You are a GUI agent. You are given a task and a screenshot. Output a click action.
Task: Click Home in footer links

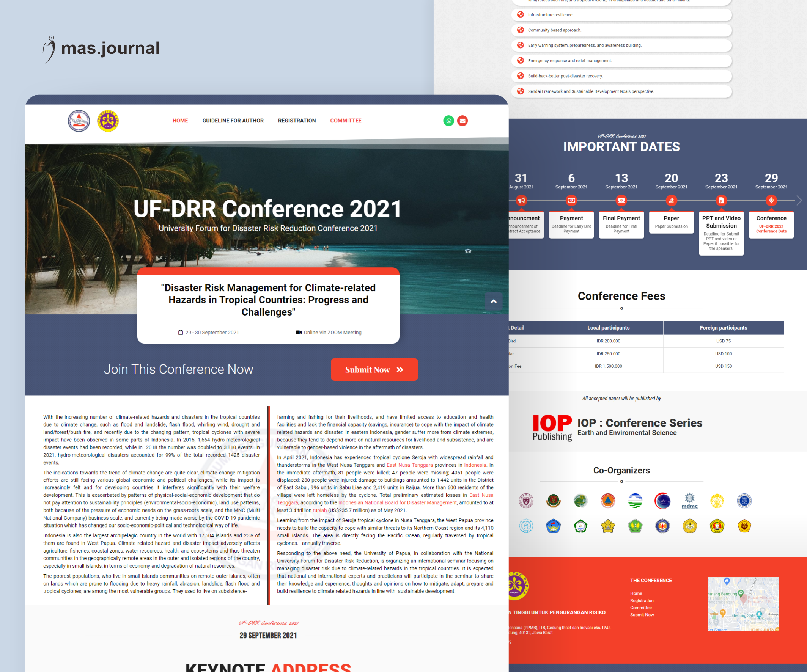(x=636, y=593)
